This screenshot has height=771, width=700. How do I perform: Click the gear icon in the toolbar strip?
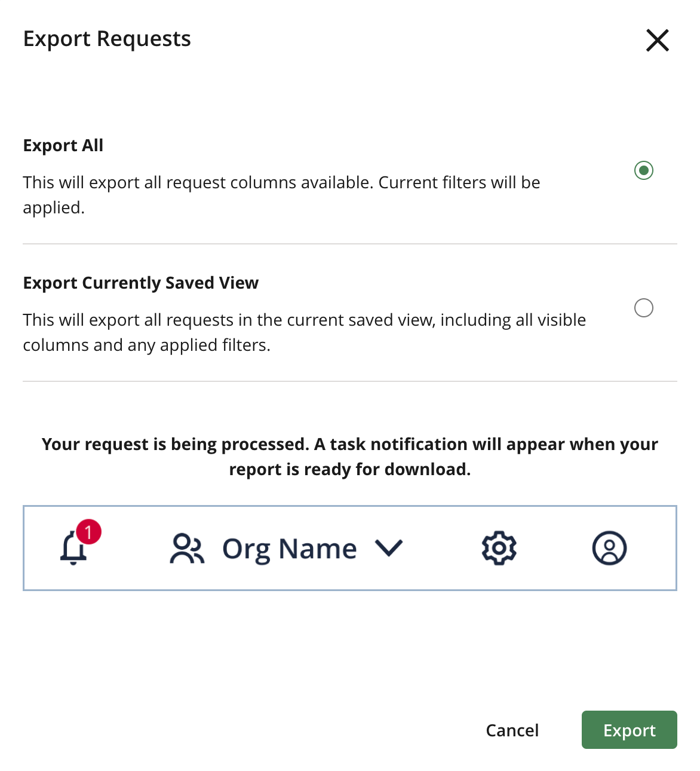click(x=499, y=547)
